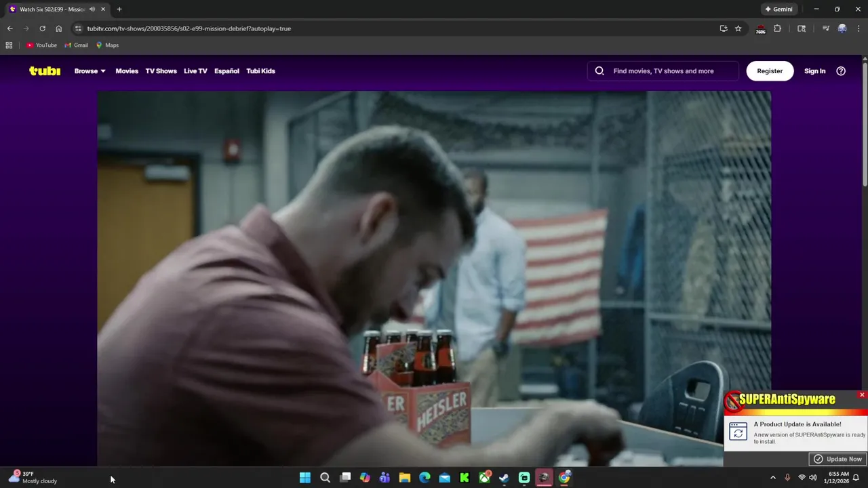
Task: Open Steam on the taskbar
Action: coord(504,478)
